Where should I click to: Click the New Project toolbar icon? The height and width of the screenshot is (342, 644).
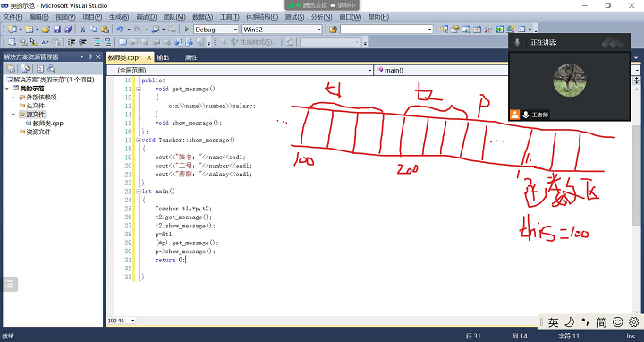pos(13,30)
